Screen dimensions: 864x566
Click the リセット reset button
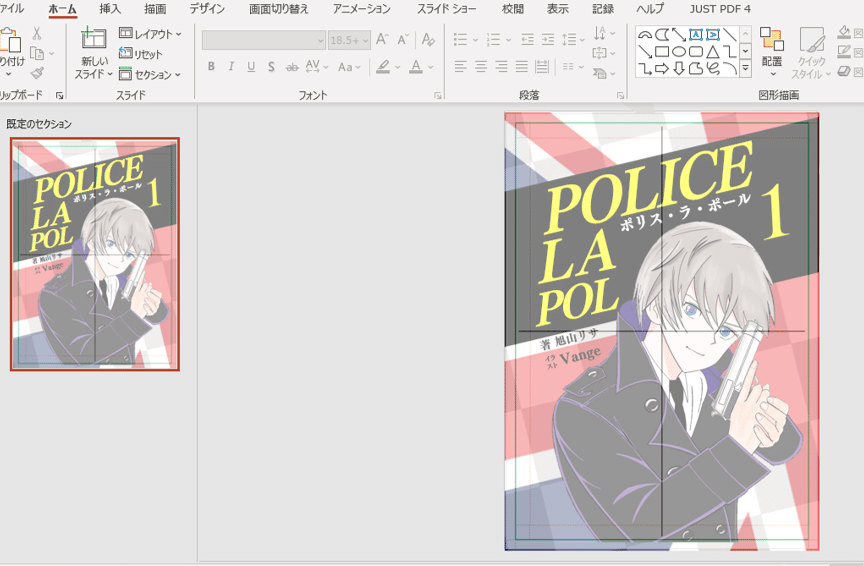point(141,54)
